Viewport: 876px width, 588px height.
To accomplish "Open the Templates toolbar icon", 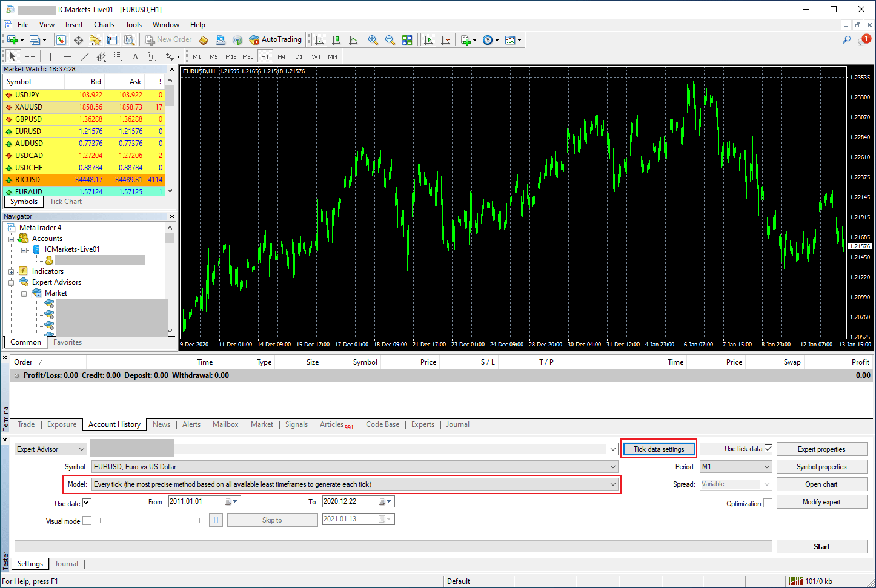I will pyautogui.click(x=510, y=40).
